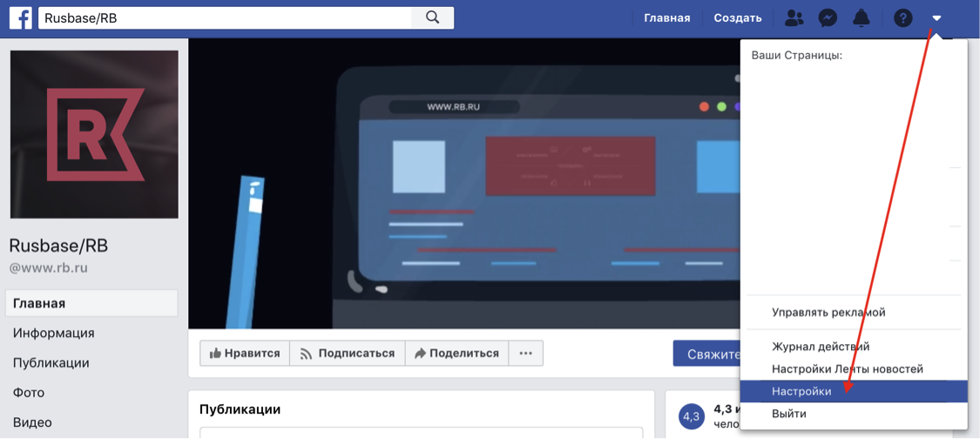This screenshot has height=439, width=980.
Task: Click the Нравится like button
Action: 245,354
